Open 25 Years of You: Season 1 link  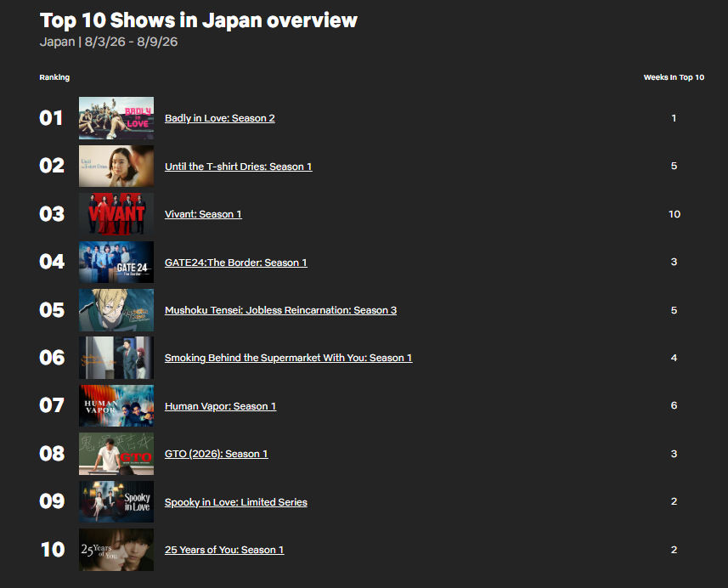pos(224,550)
